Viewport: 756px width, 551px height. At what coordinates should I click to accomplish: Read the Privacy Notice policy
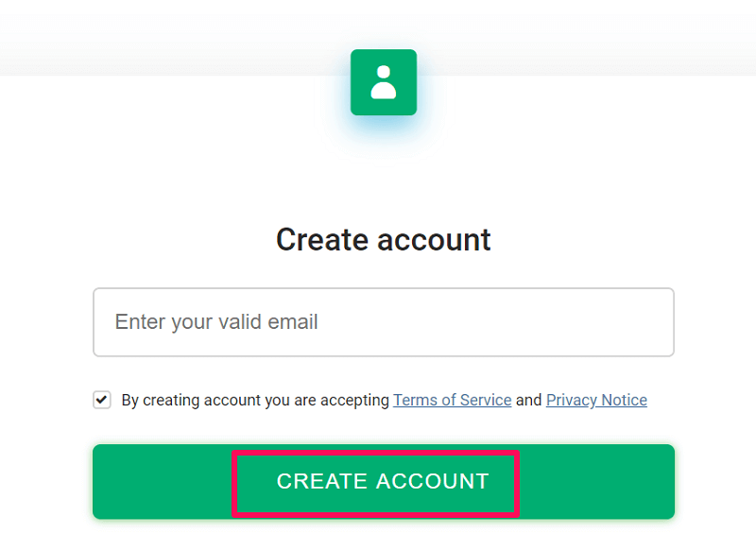tap(596, 400)
